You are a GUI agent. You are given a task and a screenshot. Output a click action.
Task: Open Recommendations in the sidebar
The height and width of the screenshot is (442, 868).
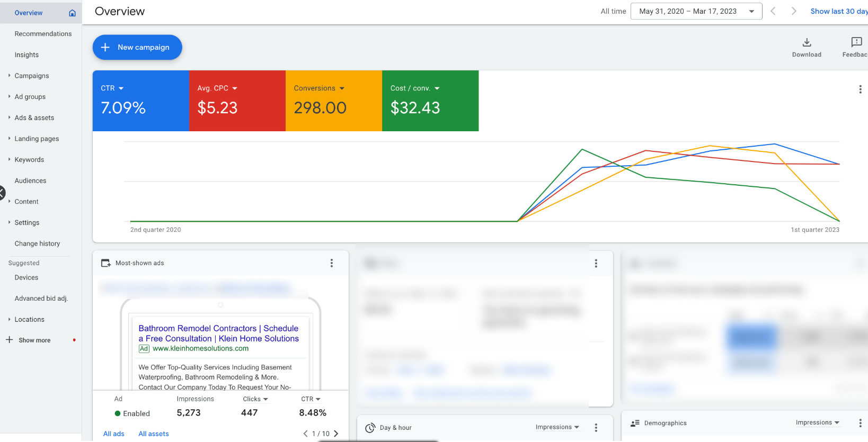43,34
